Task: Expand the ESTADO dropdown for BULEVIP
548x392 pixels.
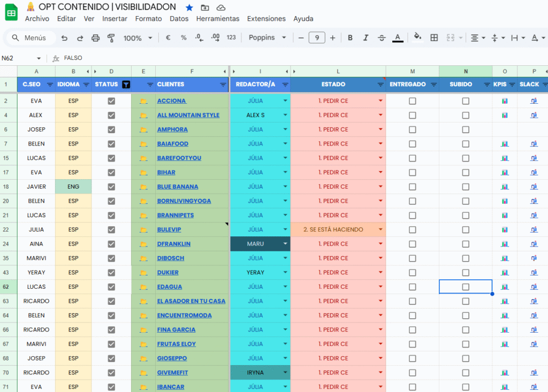Action: (380, 229)
